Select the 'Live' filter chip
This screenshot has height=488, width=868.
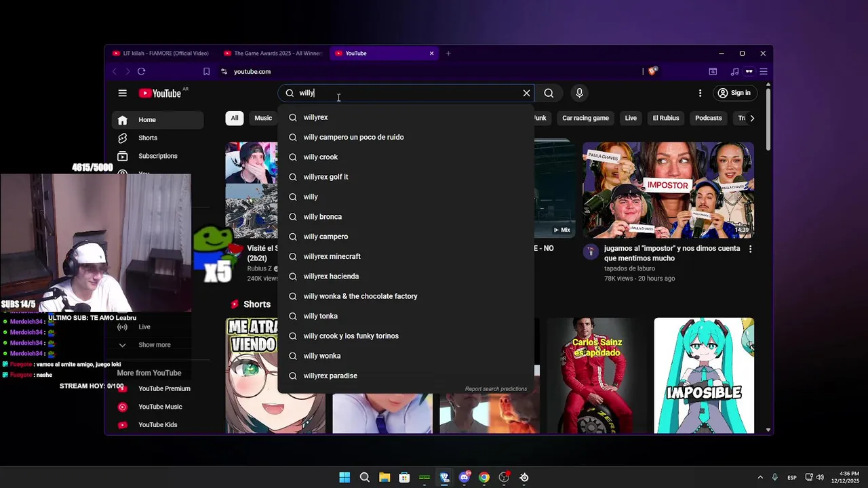[631, 118]
